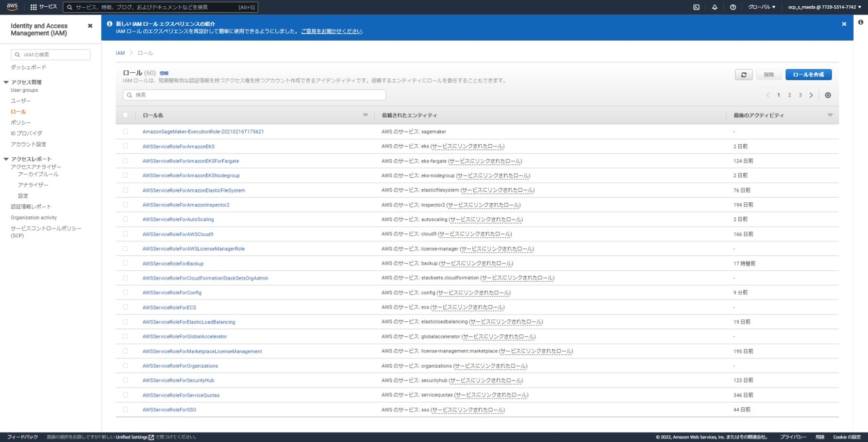Go to page 3 of roles
The image size is (868, 442).
[801, 95]
